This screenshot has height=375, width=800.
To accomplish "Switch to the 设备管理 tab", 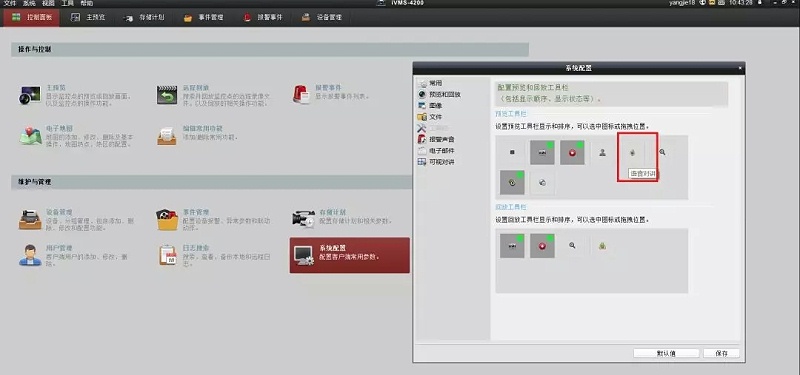I will 322,17.
